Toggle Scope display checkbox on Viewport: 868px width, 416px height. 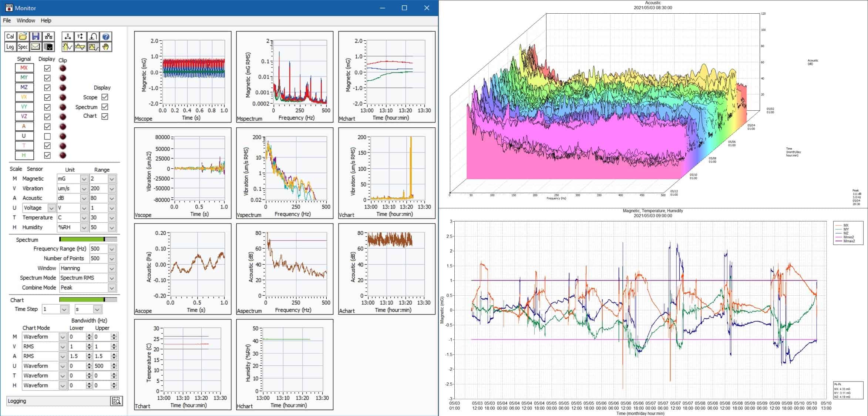(108, 97)
